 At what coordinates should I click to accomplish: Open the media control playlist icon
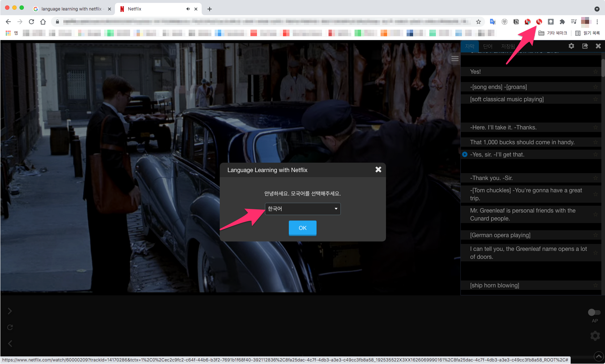pos(574,22)
